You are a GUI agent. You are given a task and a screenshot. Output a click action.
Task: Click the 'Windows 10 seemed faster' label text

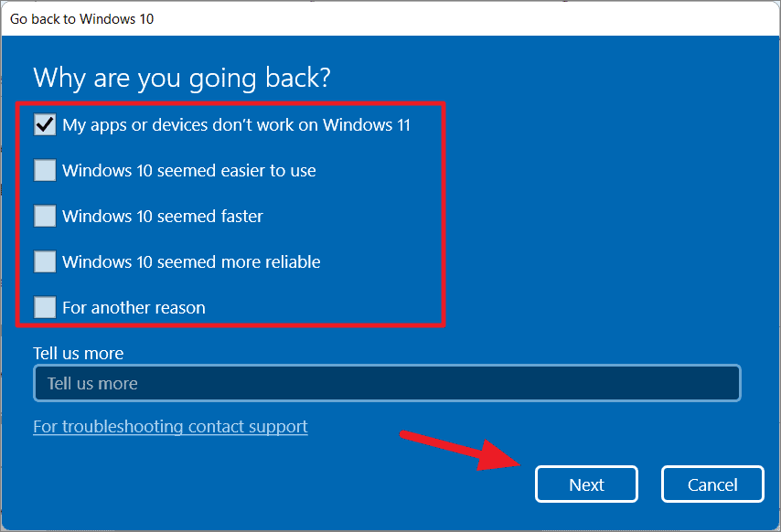[x=163, y=217]
